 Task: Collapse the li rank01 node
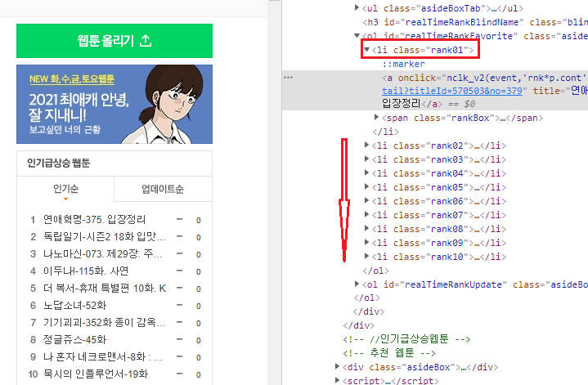pyautogui.click(x=366, y=50)
